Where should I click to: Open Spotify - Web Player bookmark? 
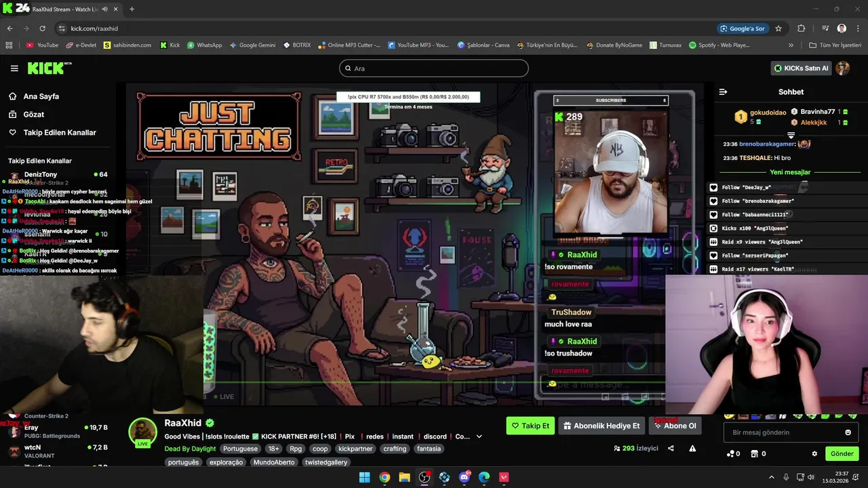click(x=719, y=45)
